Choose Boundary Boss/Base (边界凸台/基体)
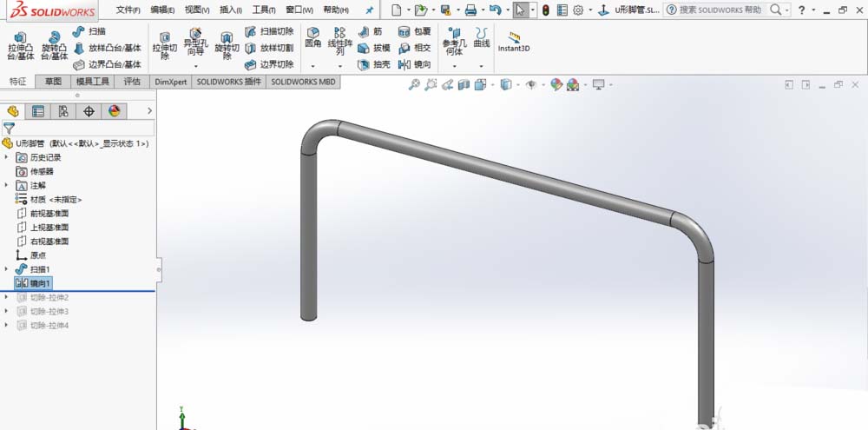Screen dimensions: 868x430 (107, 64)
